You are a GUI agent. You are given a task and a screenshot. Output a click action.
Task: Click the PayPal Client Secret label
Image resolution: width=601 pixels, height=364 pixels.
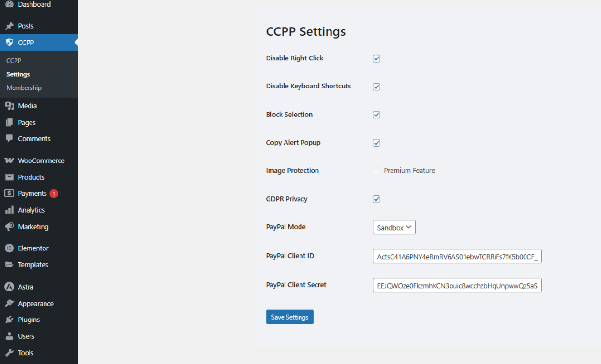[296, 285]
